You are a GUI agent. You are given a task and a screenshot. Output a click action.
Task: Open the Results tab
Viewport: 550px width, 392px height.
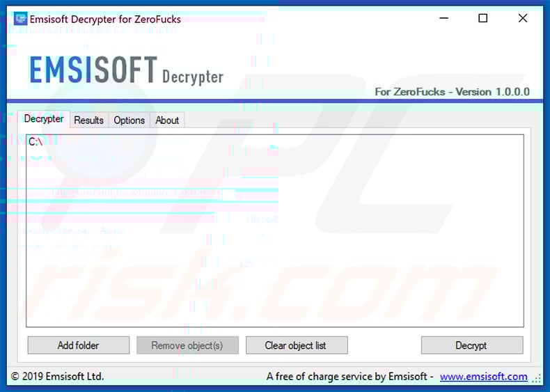tap(88, 120)
